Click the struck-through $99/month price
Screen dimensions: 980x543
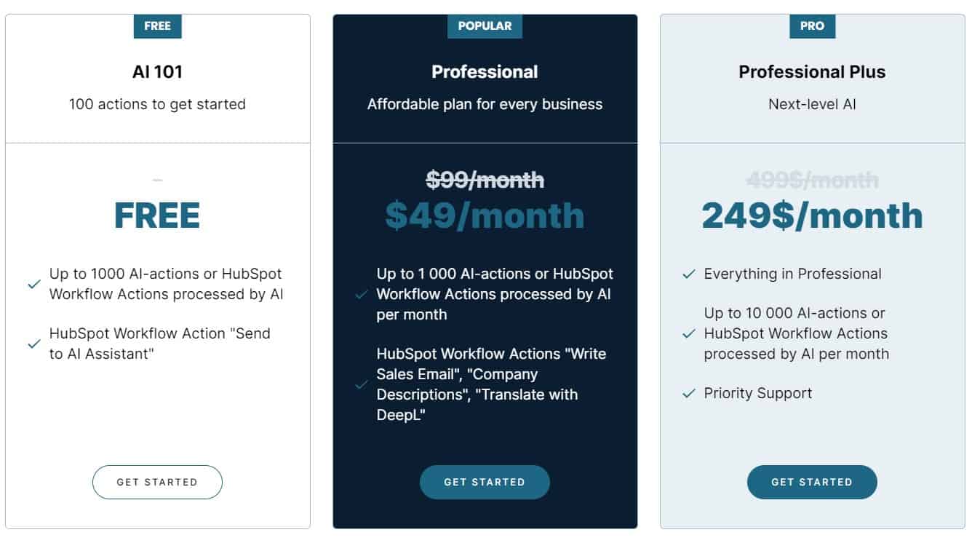[x=485, y=180]
